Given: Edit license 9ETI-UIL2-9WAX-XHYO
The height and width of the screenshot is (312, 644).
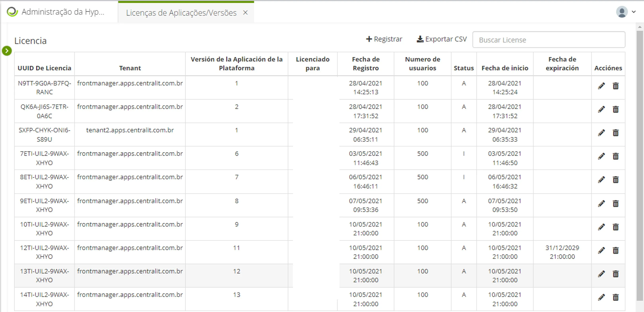Looking at the screenshot, I should (601, 203).
